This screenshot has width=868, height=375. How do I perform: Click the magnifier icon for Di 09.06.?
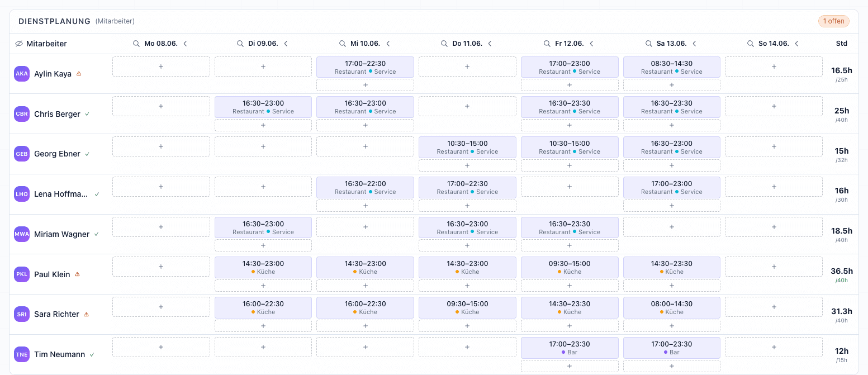(240, 44)
